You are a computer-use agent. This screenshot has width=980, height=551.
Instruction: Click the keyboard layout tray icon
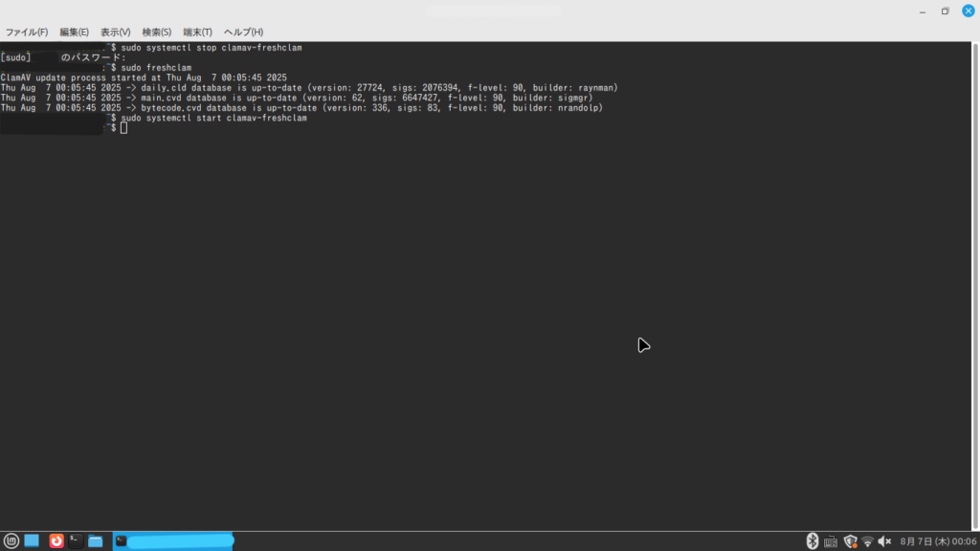pos(831,541)
